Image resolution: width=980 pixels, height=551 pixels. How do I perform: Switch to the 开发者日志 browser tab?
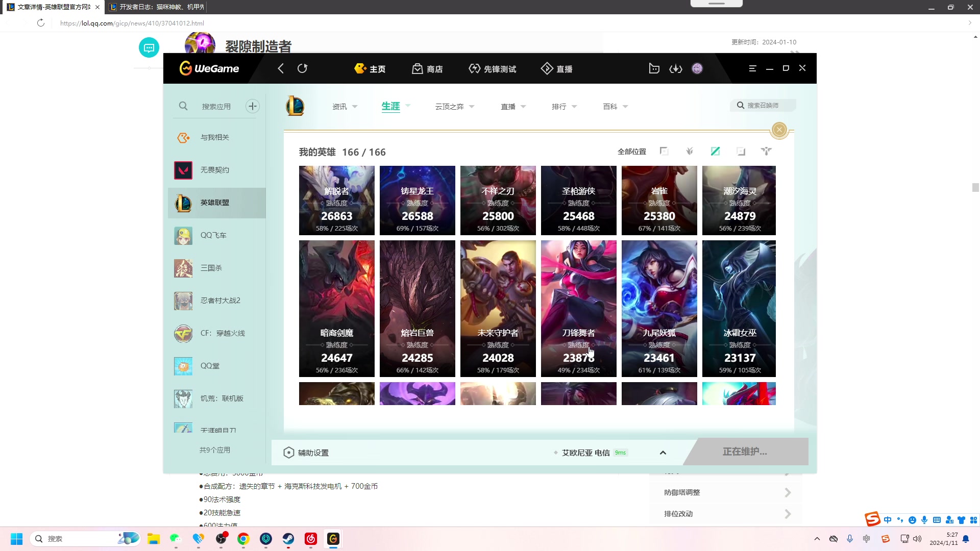pyautogui.click(x=157, y=7)
